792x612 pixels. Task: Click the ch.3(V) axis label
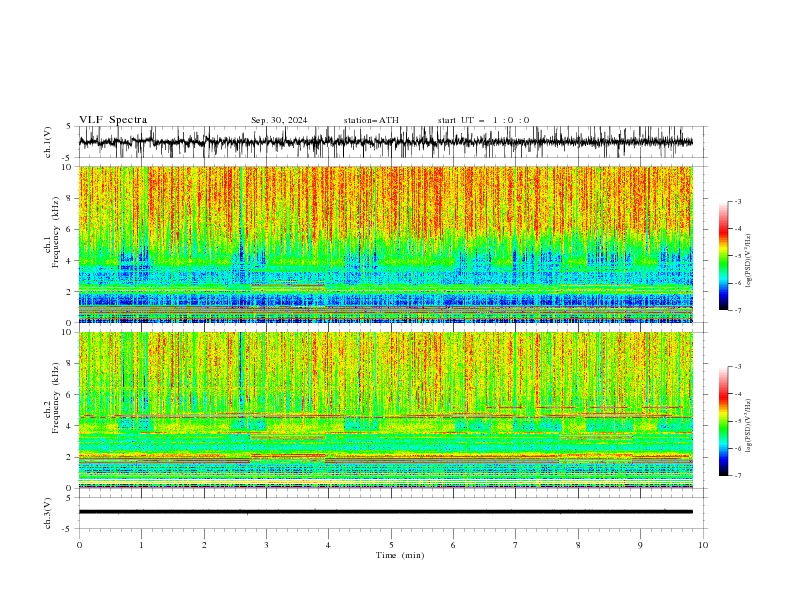coord(48,513)
